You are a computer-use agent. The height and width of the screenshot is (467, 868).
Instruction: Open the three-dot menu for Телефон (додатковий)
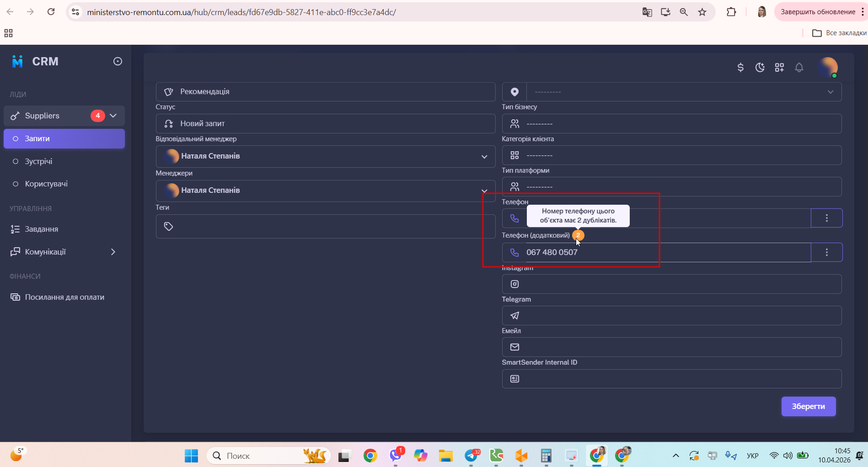tap(827, 252)
